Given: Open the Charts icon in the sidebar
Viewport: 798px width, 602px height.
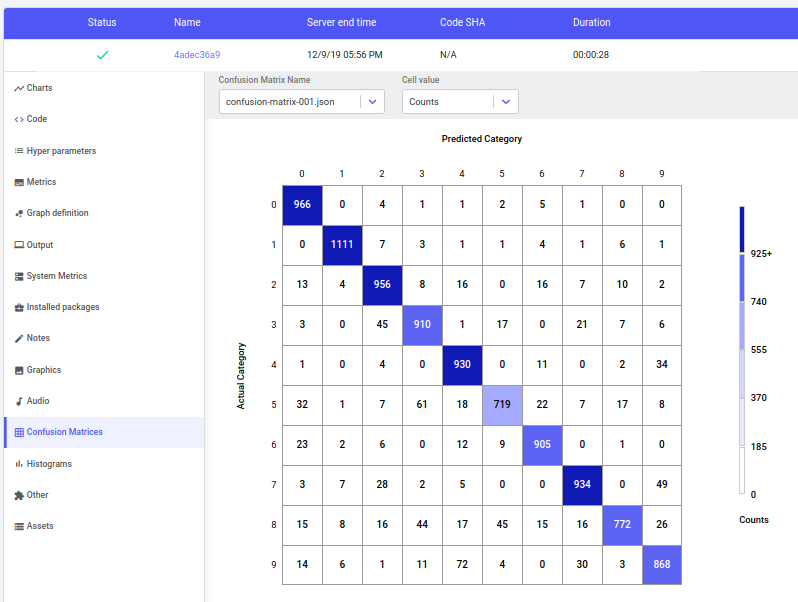Looking at the screenshot, I should [x=19, y=89].
